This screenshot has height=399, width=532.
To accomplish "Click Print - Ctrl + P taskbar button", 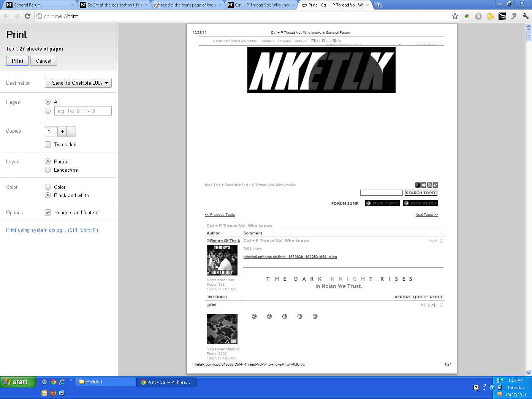I will pos(166,382).
